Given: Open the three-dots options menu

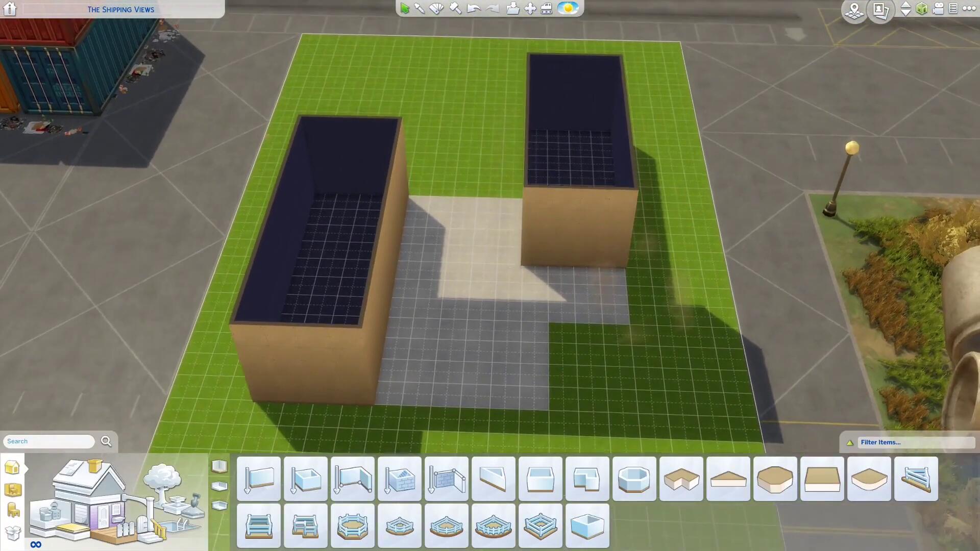Looking at the screenshot, I should coord(969,9).
